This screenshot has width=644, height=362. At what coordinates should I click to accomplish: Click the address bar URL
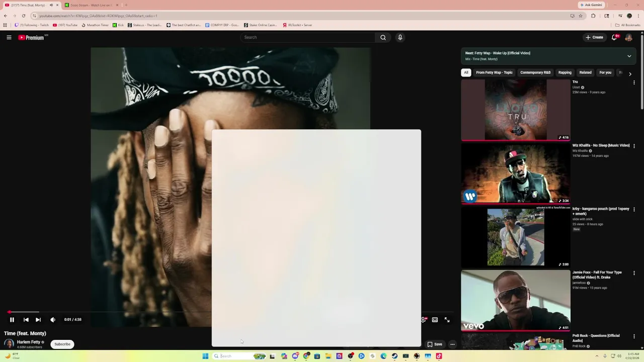[x=98, y=16]
